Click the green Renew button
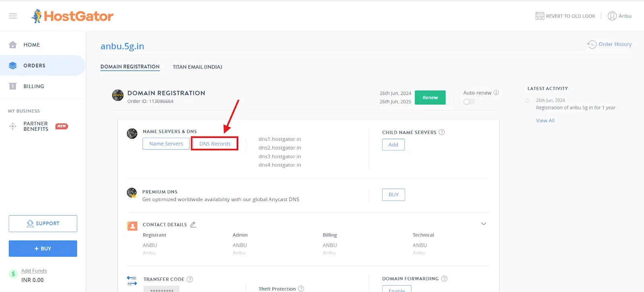The width and height of the screenshot is (644, 292). click(430, 97)
